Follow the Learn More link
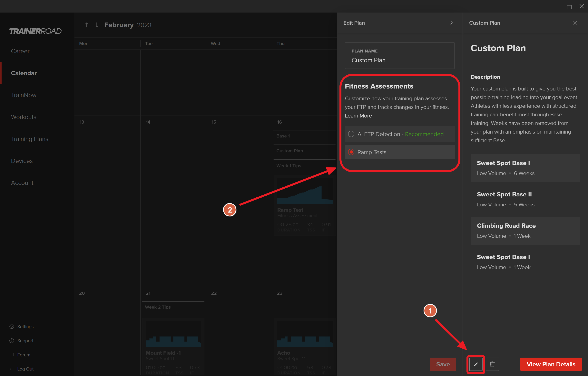588x376 pixels. [358, 116]
